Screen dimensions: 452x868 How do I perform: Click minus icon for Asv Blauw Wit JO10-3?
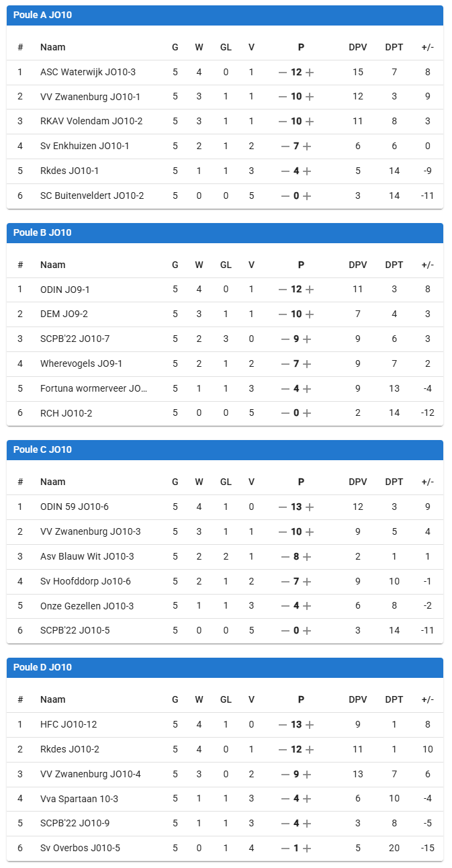pyautogui.click(x=285, y=557)
